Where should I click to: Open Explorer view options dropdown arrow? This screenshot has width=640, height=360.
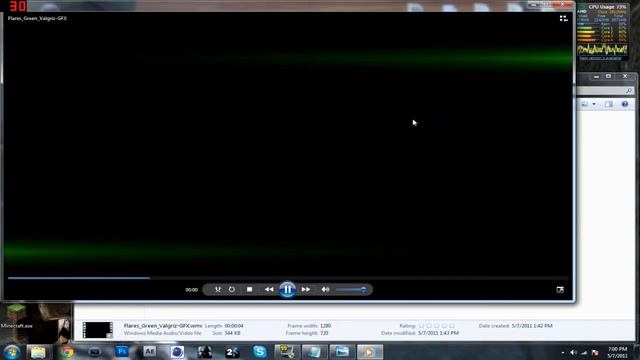pos(594,104)
